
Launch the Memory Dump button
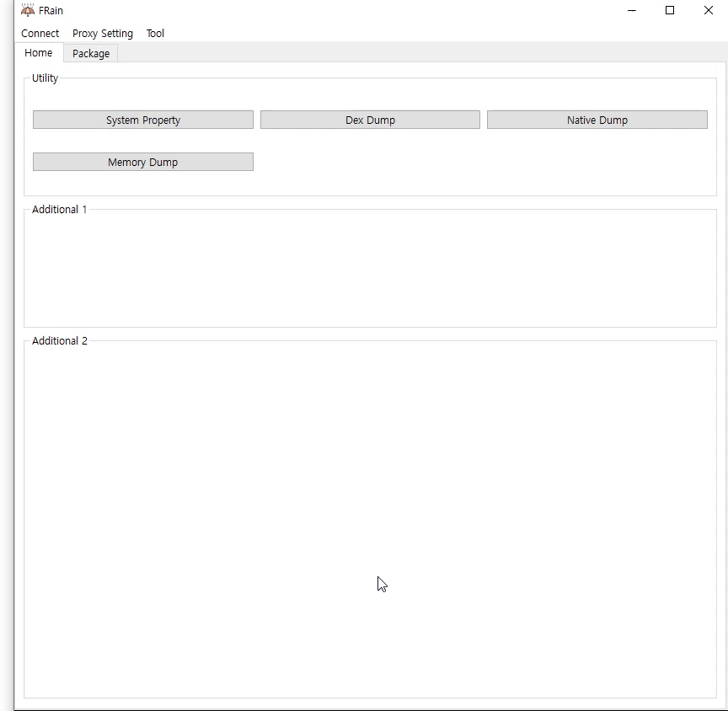143,162
